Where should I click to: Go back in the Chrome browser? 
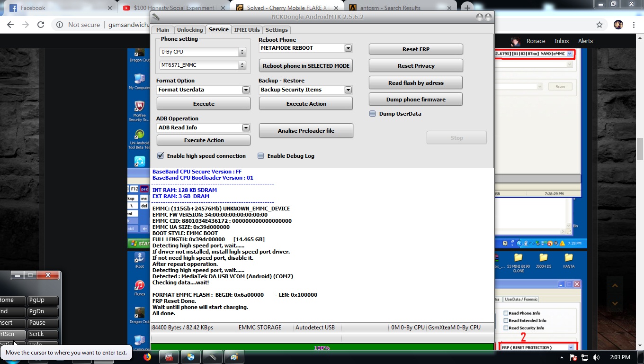tap(10, 25)
